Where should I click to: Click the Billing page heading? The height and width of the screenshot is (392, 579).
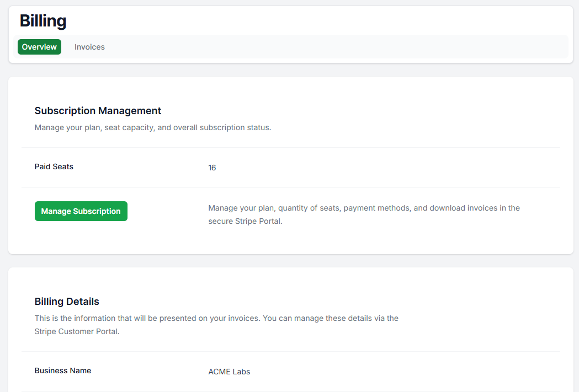[x=43, y=21]
